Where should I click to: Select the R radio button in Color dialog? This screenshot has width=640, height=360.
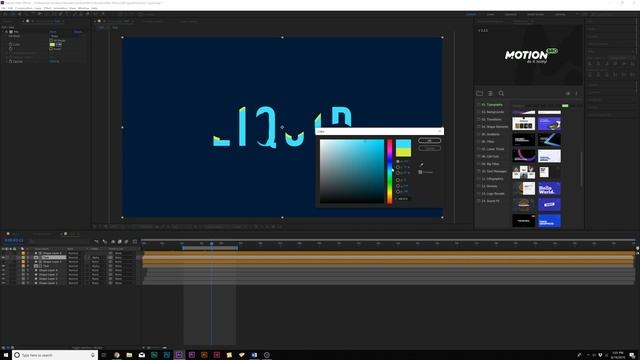[398, 180]
